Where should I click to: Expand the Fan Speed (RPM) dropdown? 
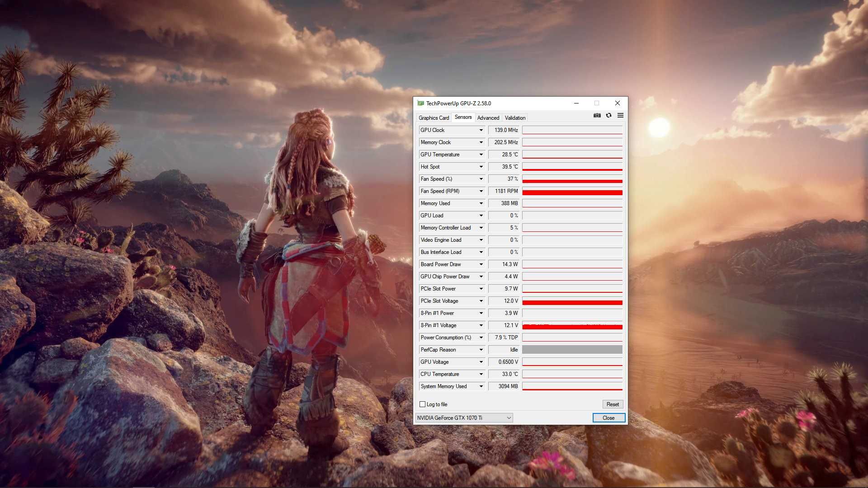[x=481, y=191]
